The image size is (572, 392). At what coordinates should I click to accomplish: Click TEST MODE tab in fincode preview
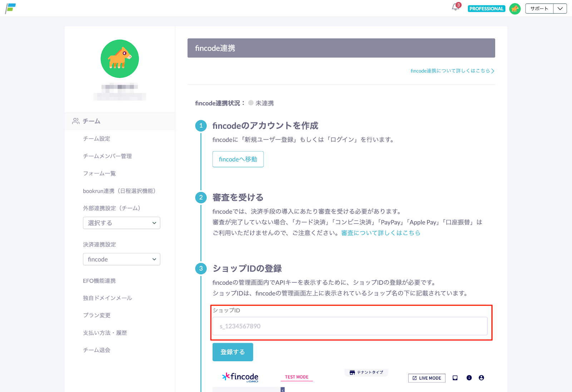click(297, 377)
